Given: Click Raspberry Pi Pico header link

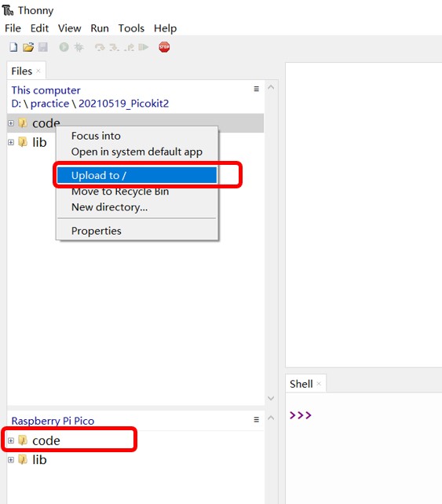Looking at the screenshot, I should click(53, 421).
